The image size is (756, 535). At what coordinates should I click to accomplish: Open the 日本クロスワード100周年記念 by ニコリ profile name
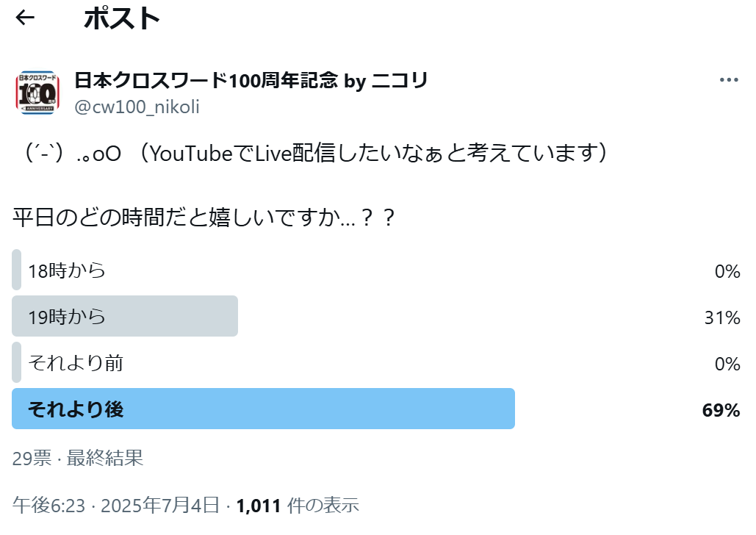tap(251, 80)
